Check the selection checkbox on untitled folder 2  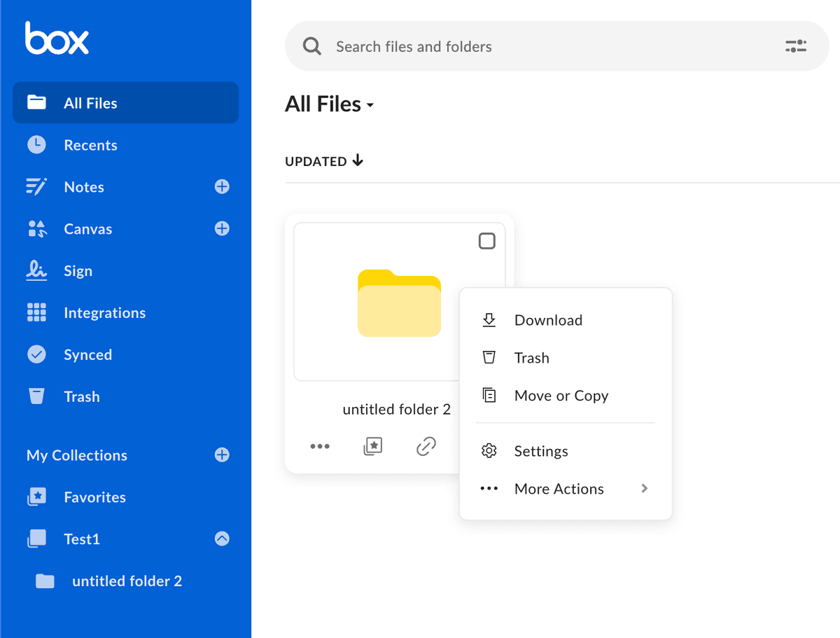(x=487, y=241)
